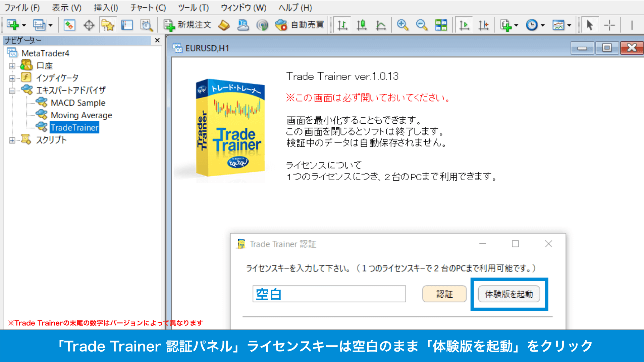Enable chart auto scroll icon
Viewport: 644px width, 362px height.
tap(464, 24)
